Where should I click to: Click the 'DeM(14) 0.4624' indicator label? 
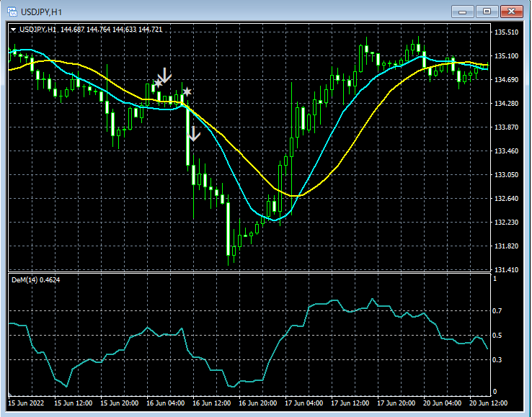tap(35, 280)
